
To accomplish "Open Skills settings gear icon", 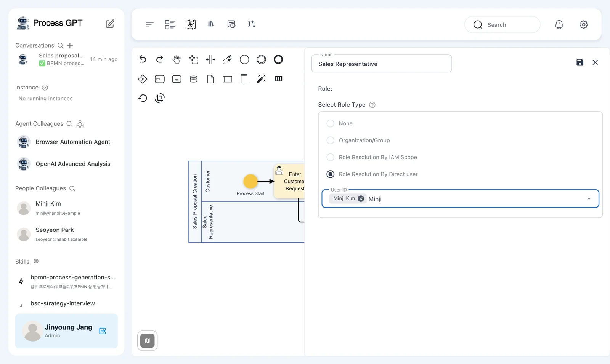I will point(36,261).
